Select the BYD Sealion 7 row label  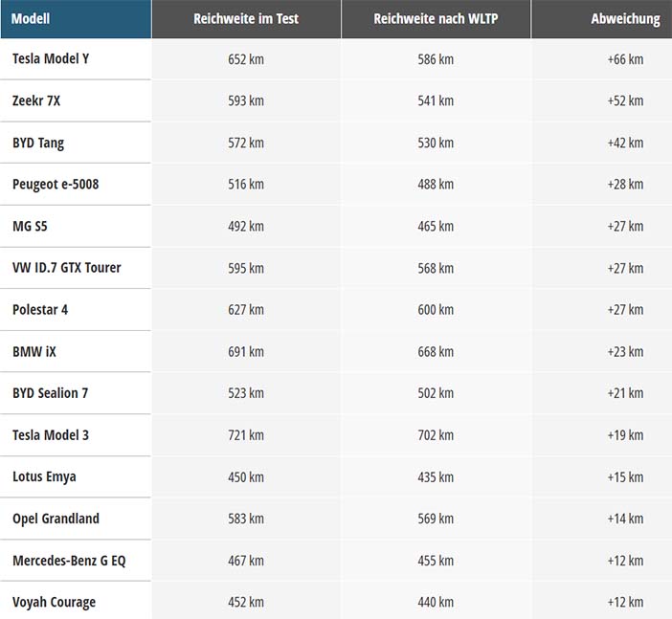pyautogui.click(x=50, y=393)
